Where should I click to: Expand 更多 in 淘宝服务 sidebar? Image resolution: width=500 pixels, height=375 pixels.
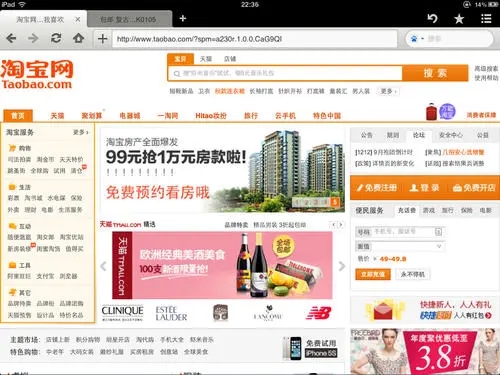81,132
